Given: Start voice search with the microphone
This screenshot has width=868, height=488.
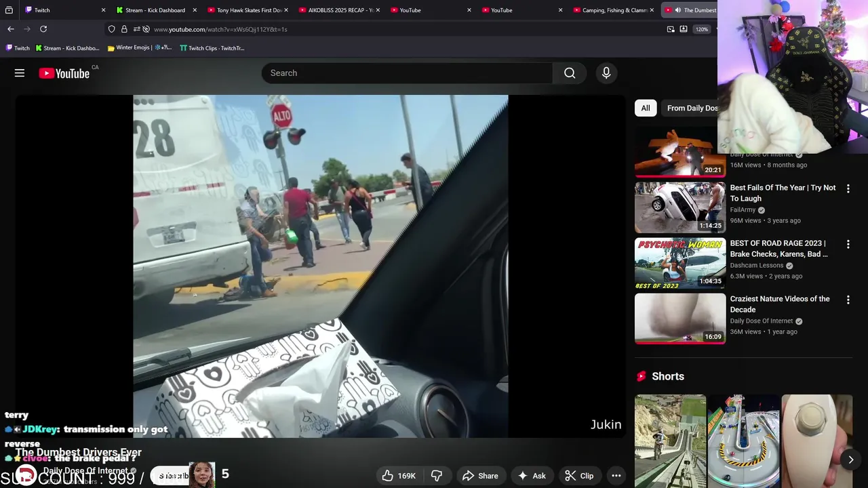Looking at the screenshot, I should click(606, 73).
